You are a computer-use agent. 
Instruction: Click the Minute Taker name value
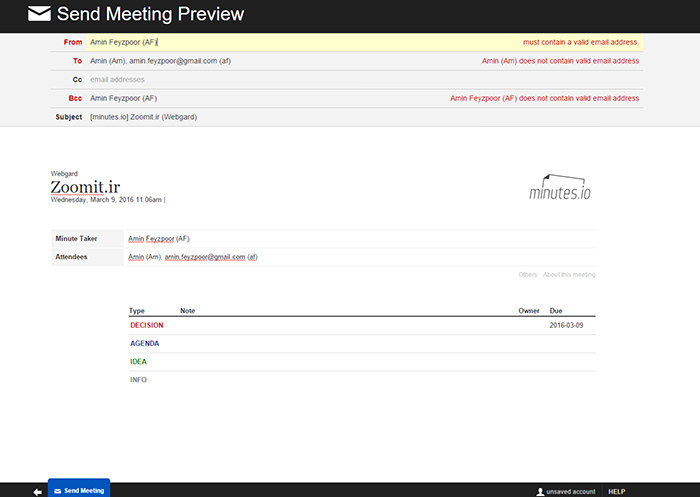click(x=158, y=239)
